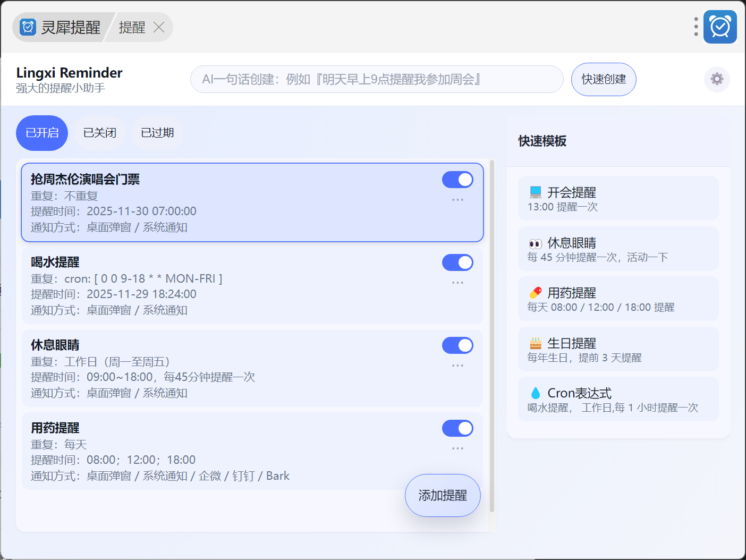746x560 pixels.
Task: Expand more options for 抢周杰伦演唱会门票
Action: (457, 200)
